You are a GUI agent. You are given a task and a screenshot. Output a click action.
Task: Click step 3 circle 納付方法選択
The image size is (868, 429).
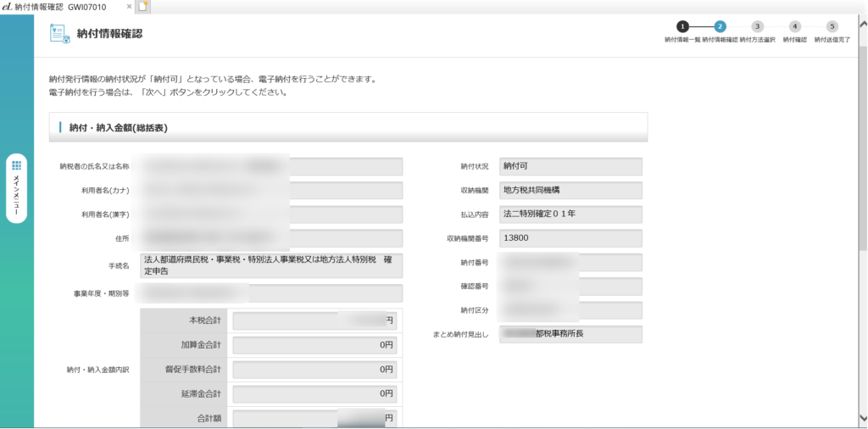click(x=757, y=27)
